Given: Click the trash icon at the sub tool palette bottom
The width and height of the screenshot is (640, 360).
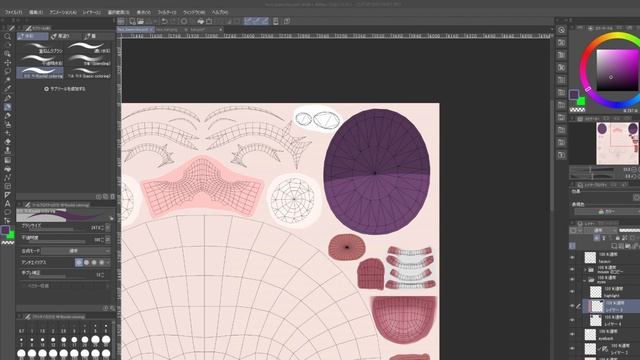Looking at the screenshot, I should coord(112,196).
